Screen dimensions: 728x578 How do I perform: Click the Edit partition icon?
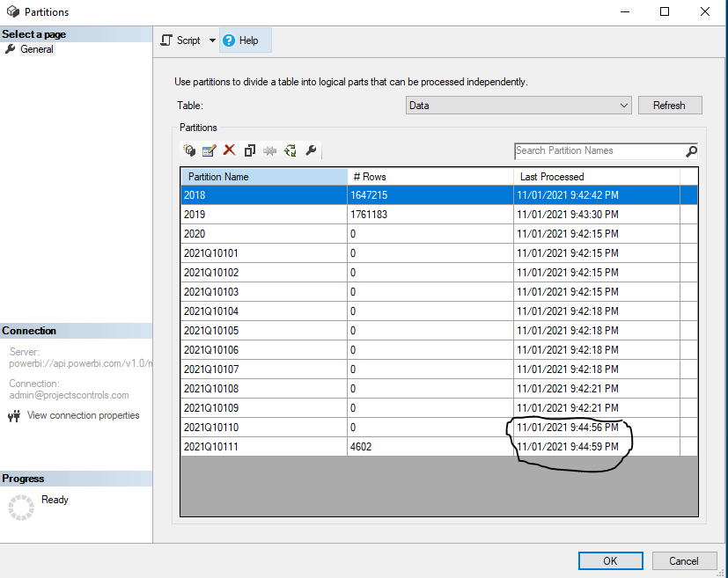[210, 150]
